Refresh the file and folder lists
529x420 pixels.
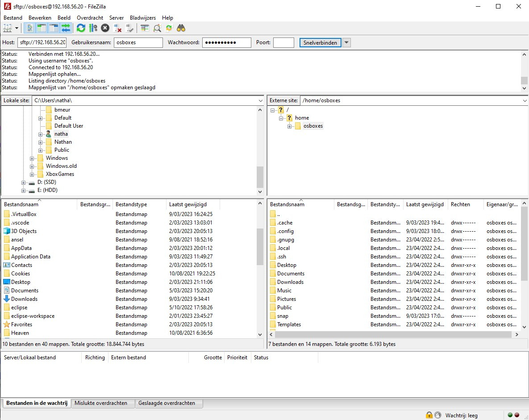[x=81, y=28]
